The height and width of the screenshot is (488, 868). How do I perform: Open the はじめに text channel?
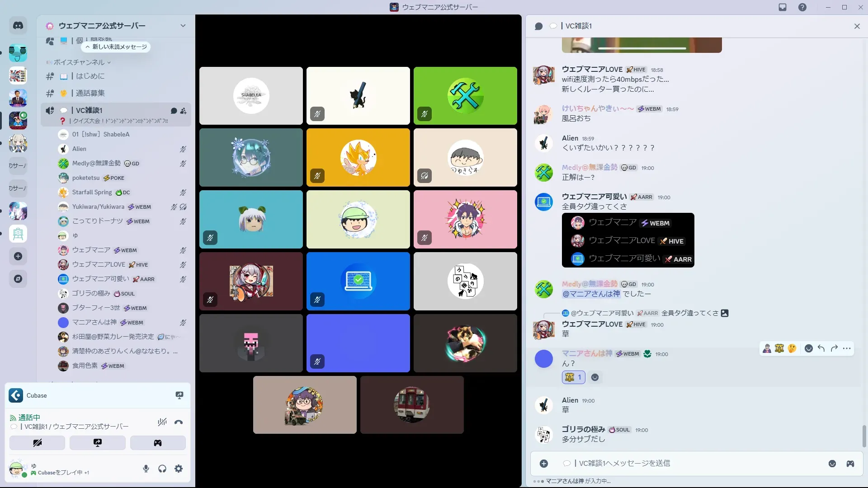pos(90,76)
